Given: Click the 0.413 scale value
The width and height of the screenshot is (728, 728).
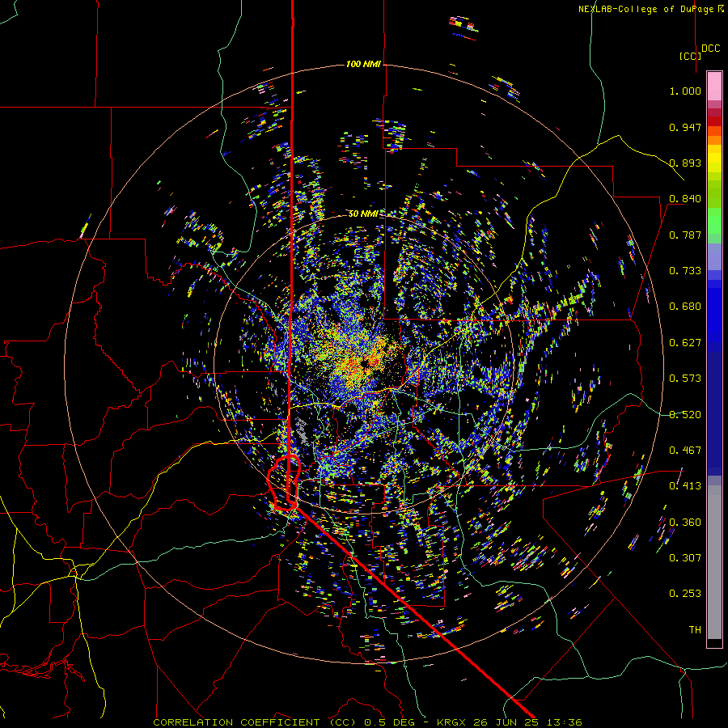Looking at the screenshot, I should click(685, 486).
